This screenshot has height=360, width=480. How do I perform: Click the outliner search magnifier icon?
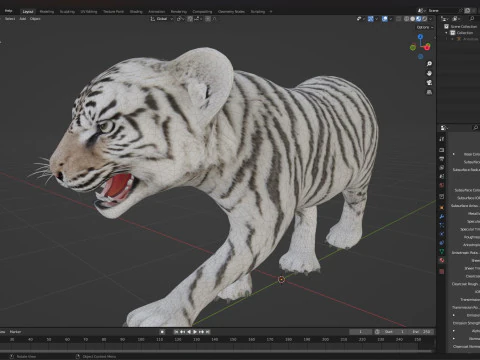click(472, 19)
